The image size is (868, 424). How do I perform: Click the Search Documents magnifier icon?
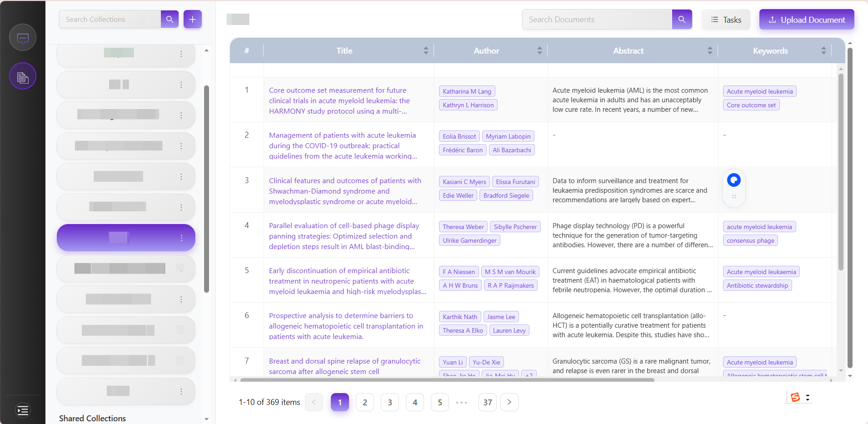point(682,20)
